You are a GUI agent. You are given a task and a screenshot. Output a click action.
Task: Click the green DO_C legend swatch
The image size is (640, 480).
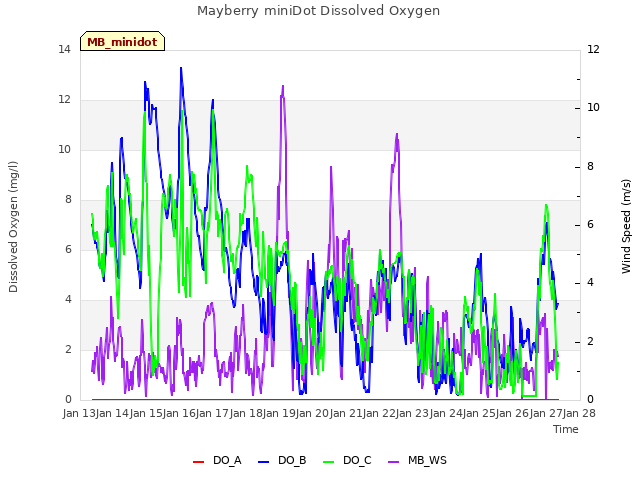point(329,462)
